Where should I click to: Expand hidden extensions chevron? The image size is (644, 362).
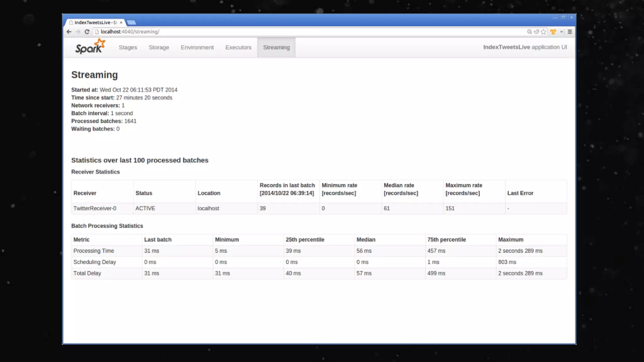pos(562,32)
